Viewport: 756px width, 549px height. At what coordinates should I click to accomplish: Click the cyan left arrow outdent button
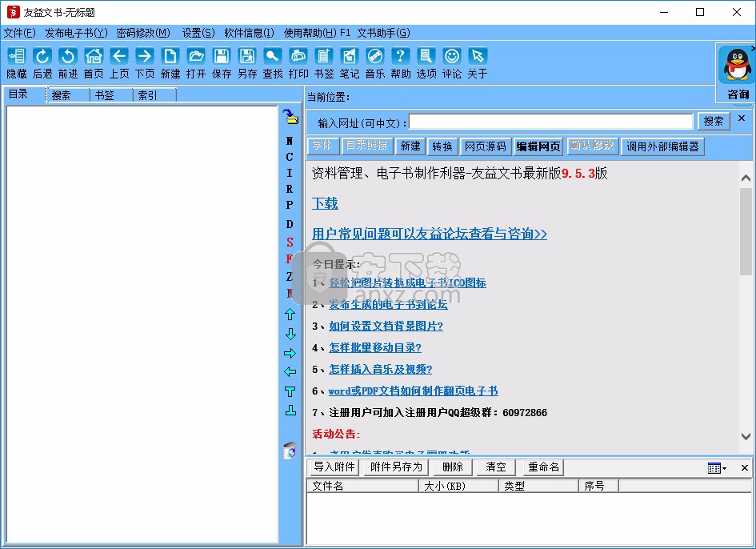(290, 371)
